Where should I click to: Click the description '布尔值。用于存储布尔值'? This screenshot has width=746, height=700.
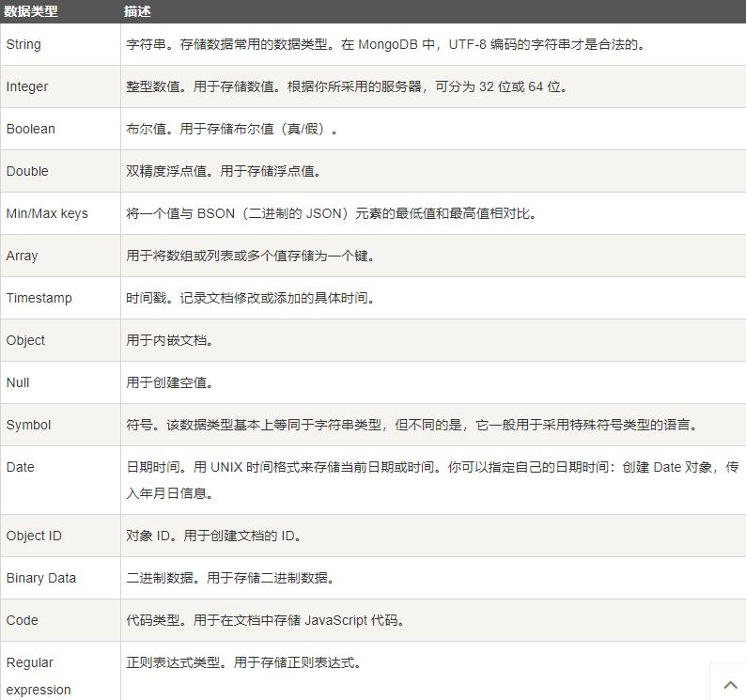click(x=232, y=129)
